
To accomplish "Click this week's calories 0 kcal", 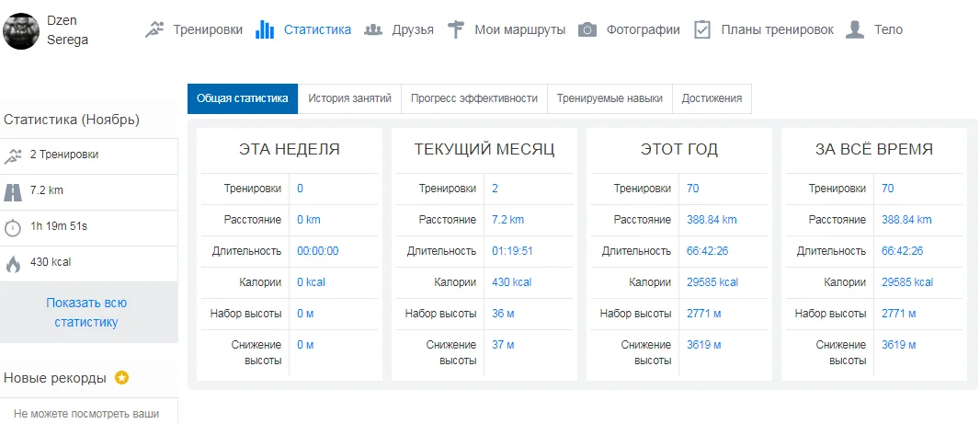I will tap(312, 282).
